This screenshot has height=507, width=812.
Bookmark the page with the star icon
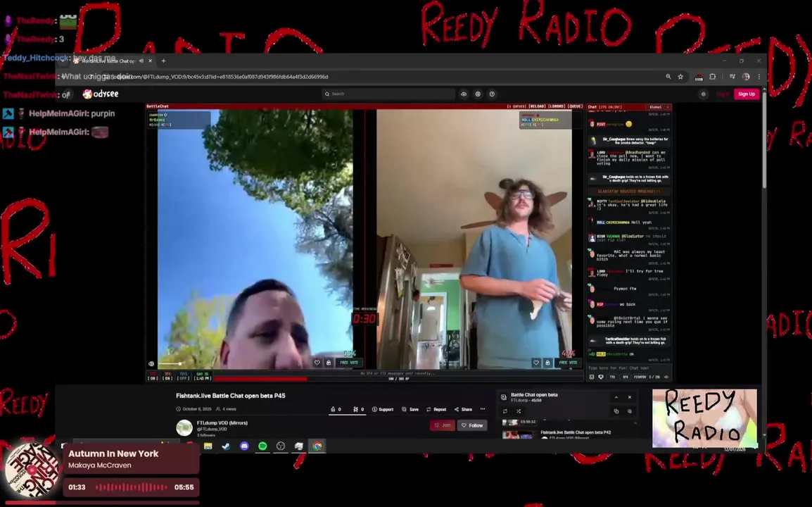(680, 77)
